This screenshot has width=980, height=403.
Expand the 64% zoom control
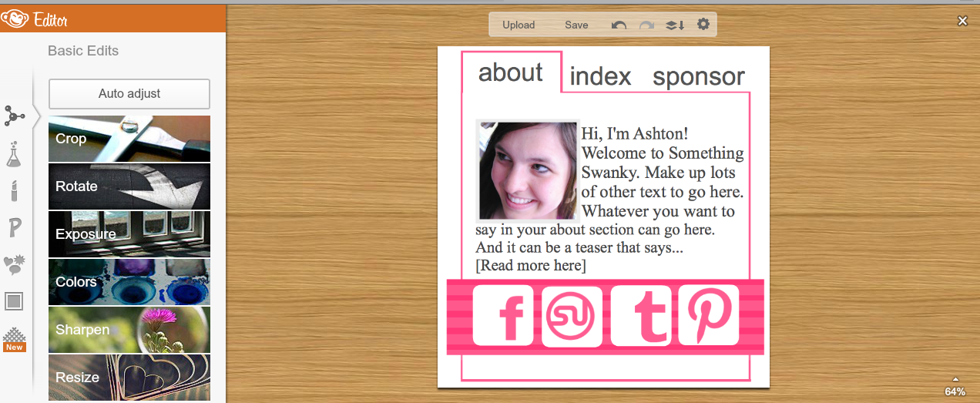pos(955,387)
